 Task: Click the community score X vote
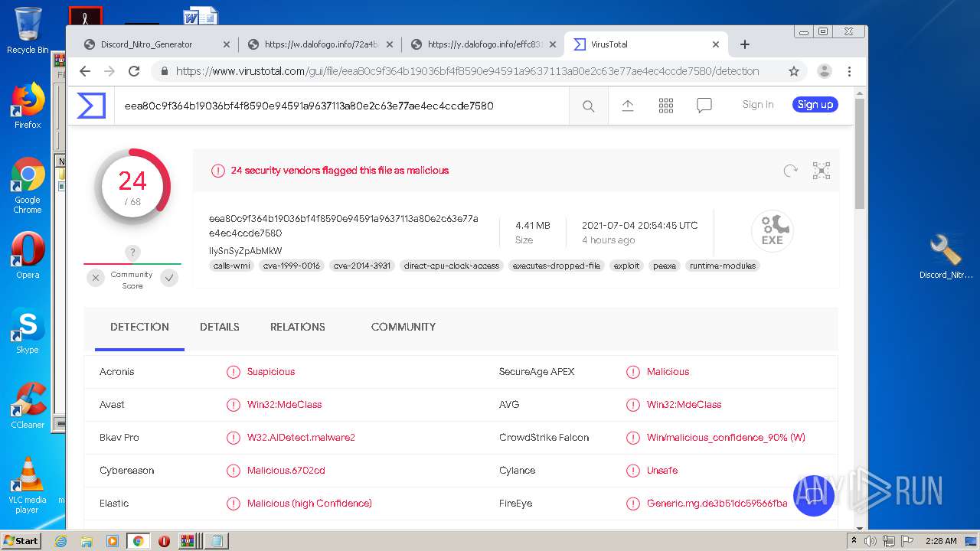tap(96, 278)
